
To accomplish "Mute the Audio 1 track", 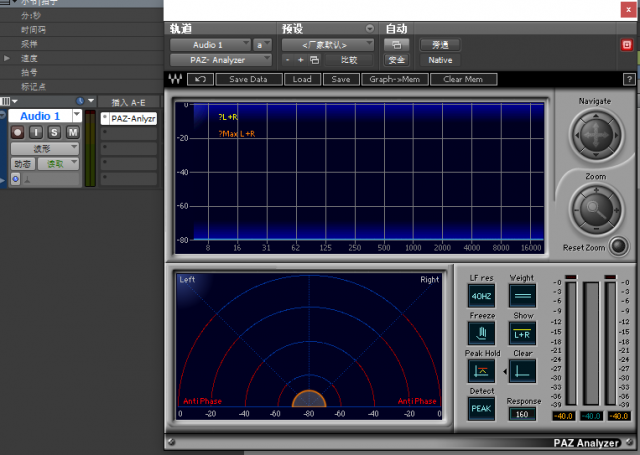I will point(73,132).
